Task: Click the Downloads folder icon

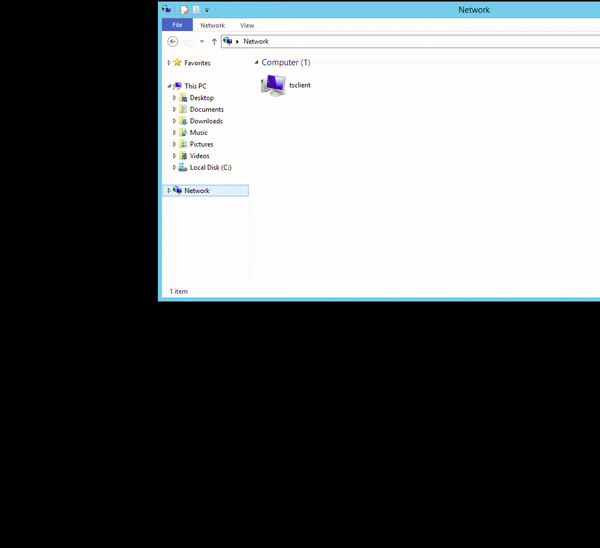Action: click(x=182, y=121)
